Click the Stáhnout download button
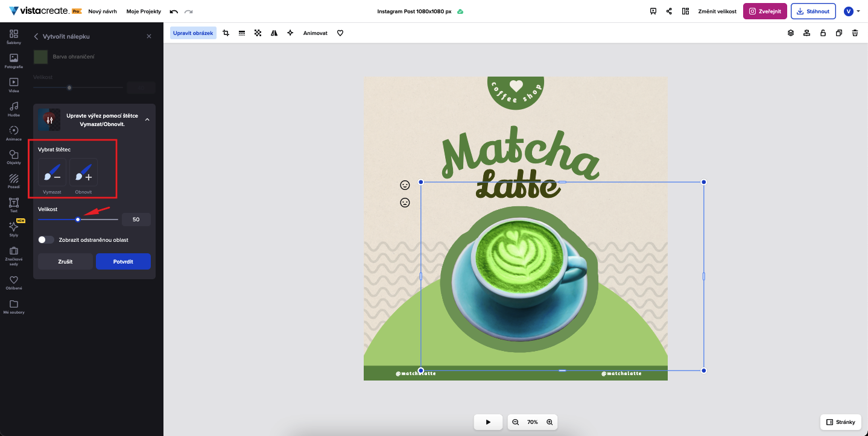868x436 pixels. (x=813, y=11)
